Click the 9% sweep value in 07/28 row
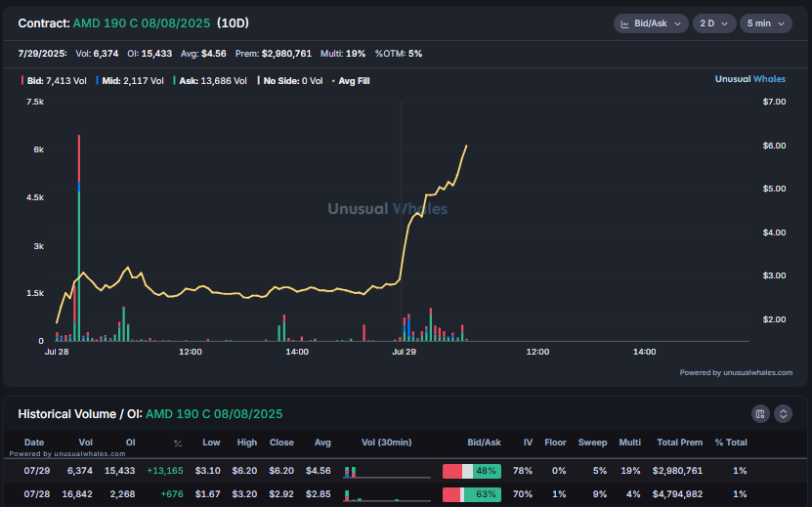The width and height of the screenshot is (812, 507). (600, 494)
